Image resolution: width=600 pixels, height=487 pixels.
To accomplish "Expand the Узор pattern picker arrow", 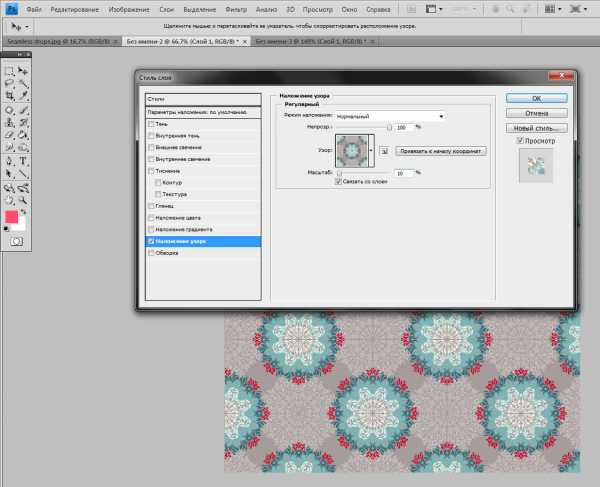I will (372, 150).
